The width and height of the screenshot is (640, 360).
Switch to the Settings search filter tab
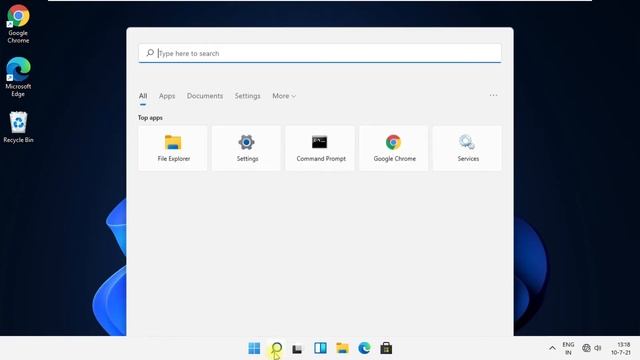coord(247,96)
